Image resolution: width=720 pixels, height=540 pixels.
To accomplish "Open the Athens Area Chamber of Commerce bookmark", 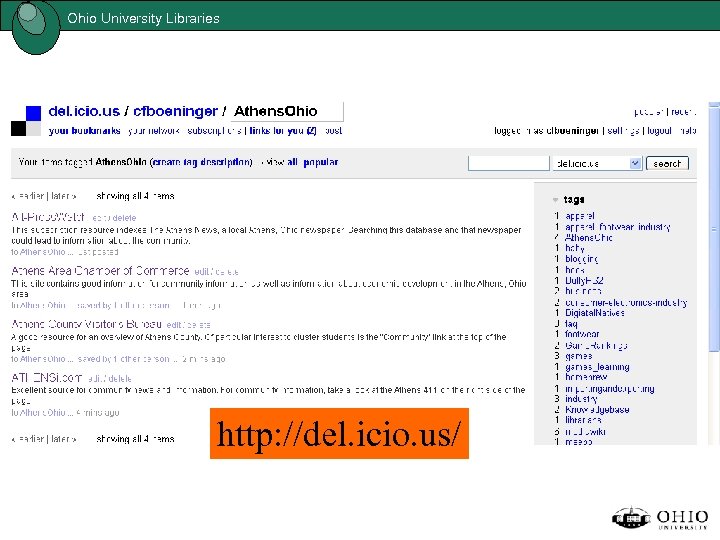I will 100,271.
